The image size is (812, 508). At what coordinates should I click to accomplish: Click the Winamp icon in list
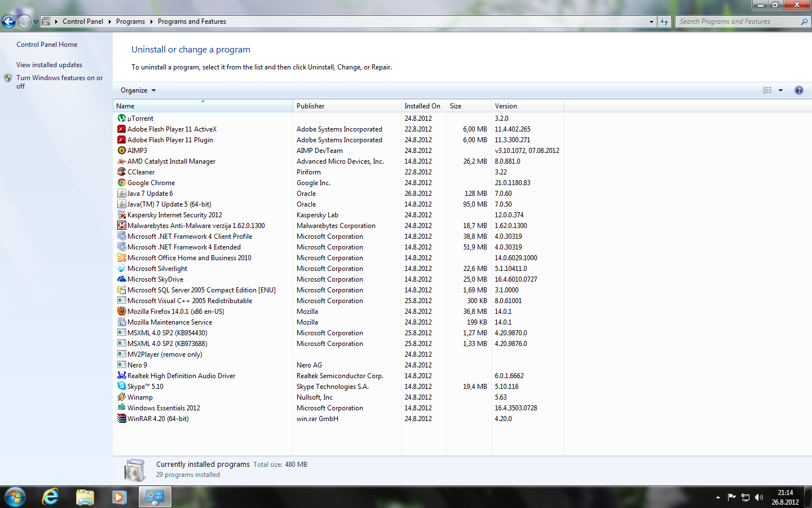coord(121,397)
